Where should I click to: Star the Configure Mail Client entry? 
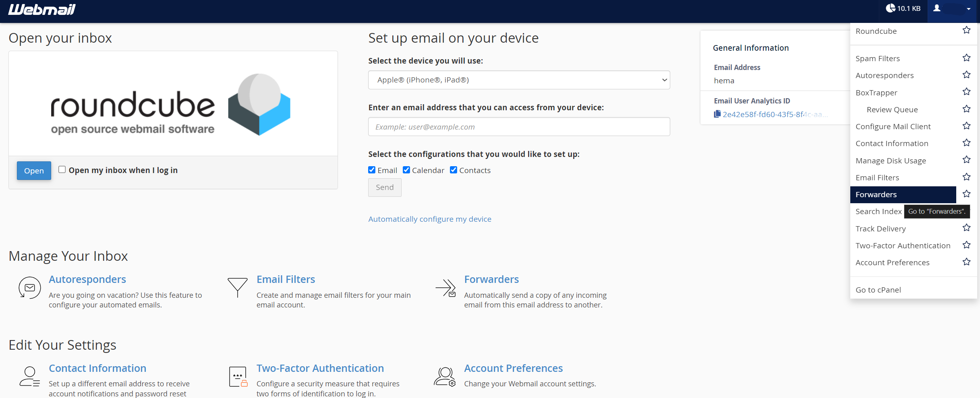pyautogui.click(x=966, y=126)
